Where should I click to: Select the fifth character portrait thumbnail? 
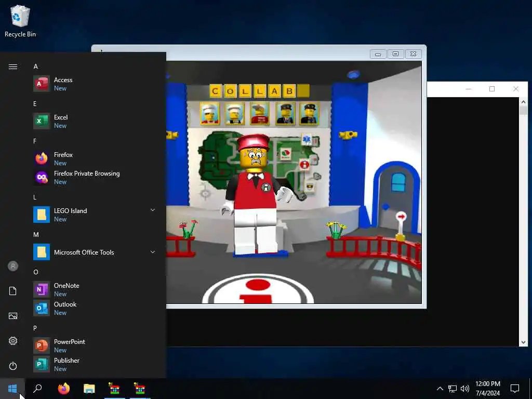(x=309, y=114)
